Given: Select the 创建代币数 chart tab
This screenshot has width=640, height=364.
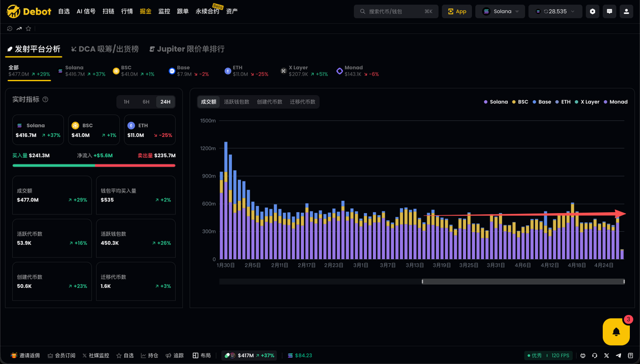Looking at the screenshot, I should point(269,102).
